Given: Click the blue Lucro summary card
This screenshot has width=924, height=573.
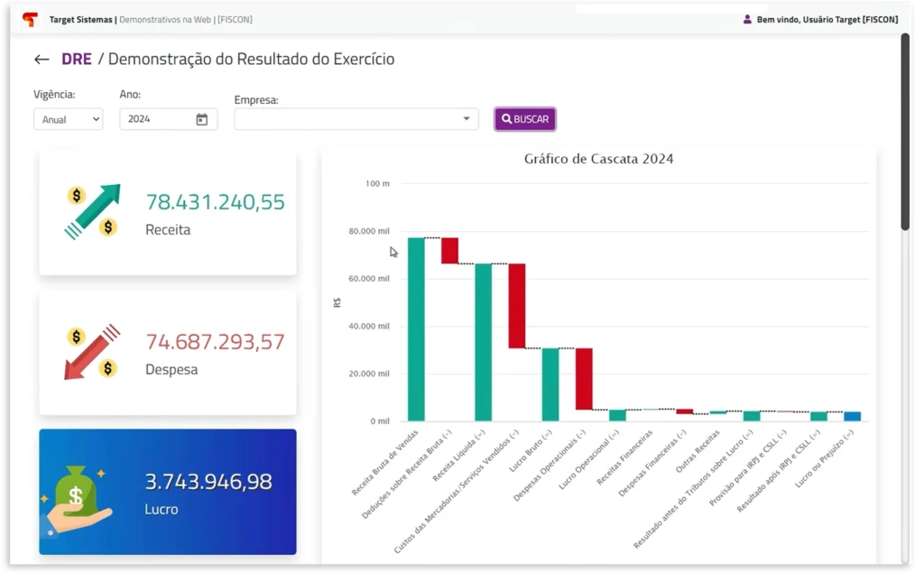Looking at the screenshot, I should tap(167, 492).
